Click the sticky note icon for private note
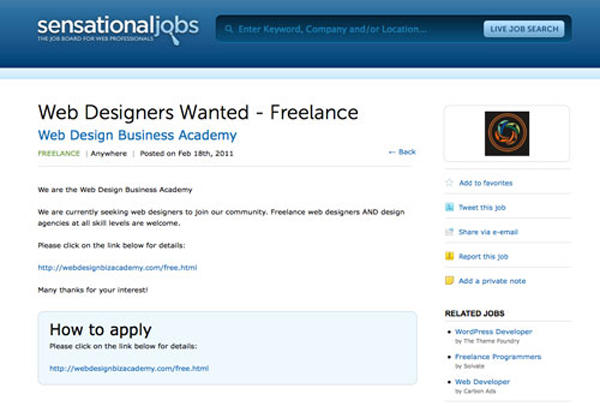The image size is (600, 406). click(449, 281)
